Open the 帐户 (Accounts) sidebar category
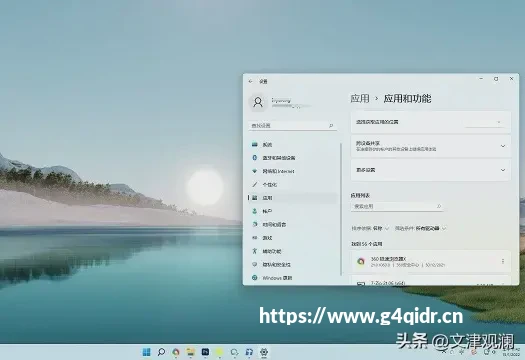The width and height of the screenshot is (525, 360). (x=293, y=211)
